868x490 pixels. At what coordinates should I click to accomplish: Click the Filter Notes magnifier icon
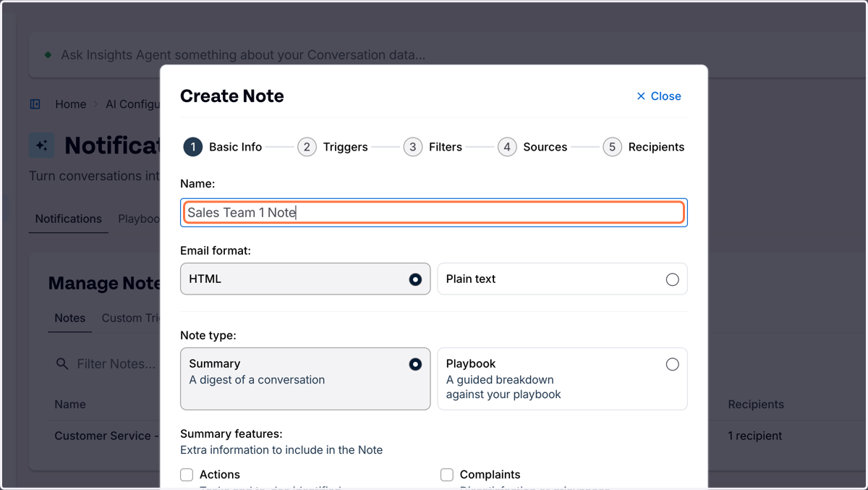click(63, 364)
